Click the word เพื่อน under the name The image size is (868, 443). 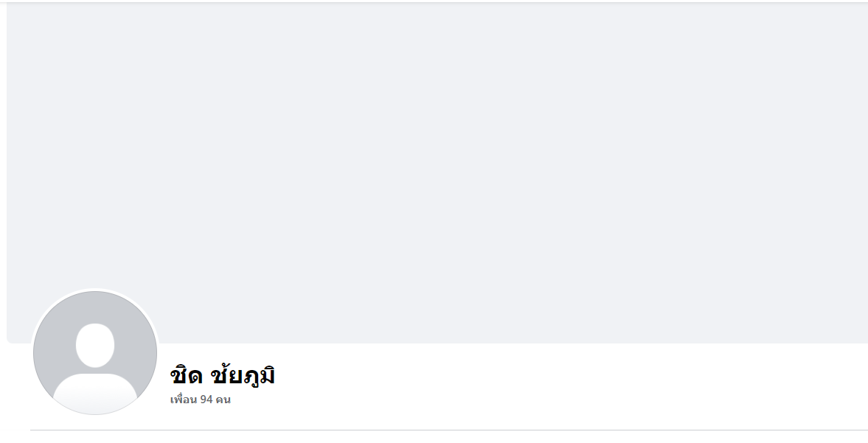coord(184,400)
